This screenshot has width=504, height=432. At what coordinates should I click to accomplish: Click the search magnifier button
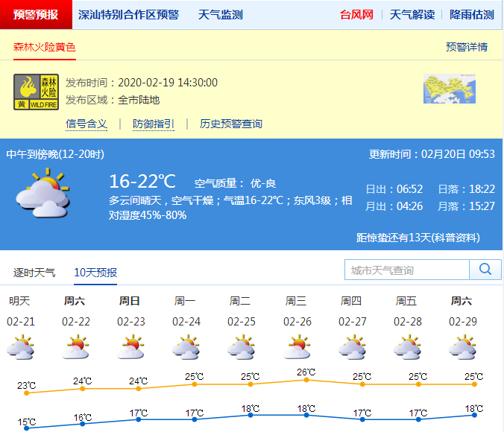click(485, 270)
